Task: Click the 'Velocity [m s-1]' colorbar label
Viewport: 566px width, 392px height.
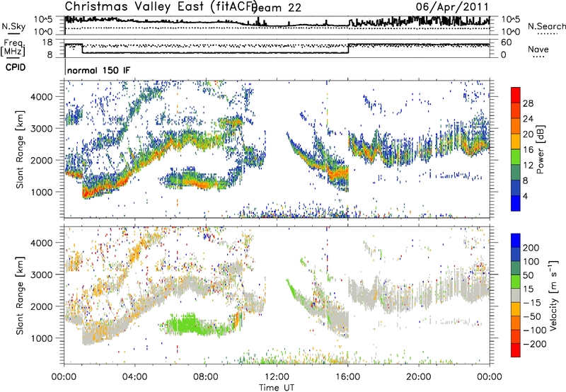Action: 553,295
